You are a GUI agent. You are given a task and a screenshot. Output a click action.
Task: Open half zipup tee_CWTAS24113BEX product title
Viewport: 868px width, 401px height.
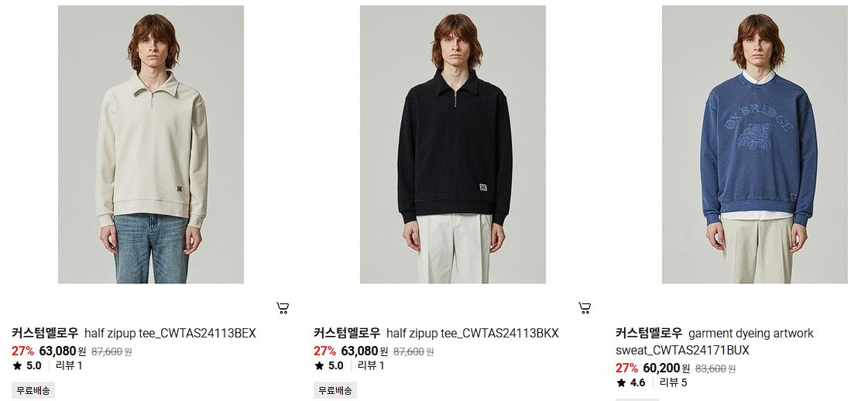click(x=170, y=334)
